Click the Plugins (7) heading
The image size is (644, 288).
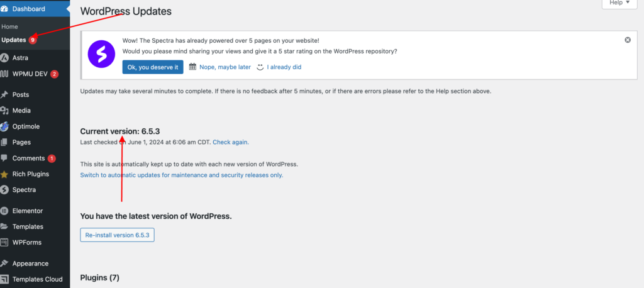click(x=100, y=278)
